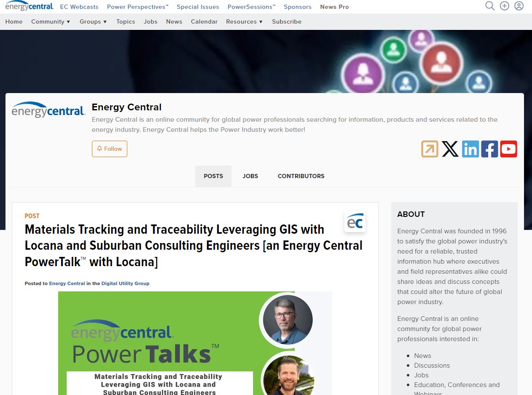Open the external website arrow icon
The image size is (532, 395).
coord(430,149)
